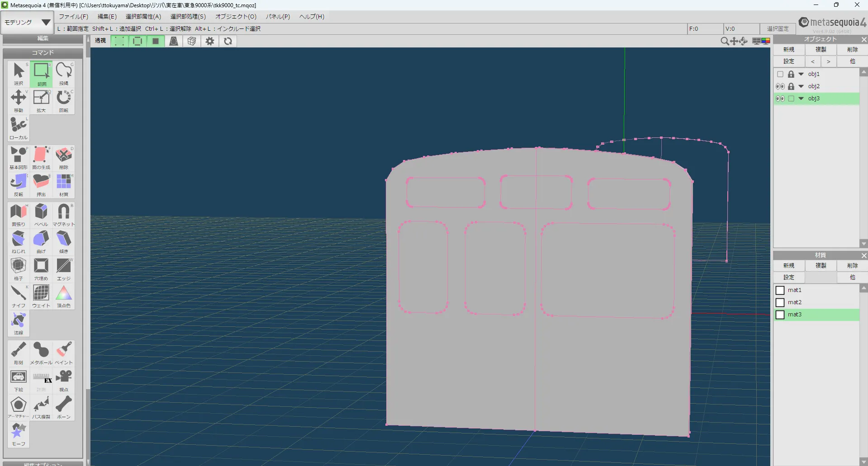Select the Move (移動) tool

[19, 100]
